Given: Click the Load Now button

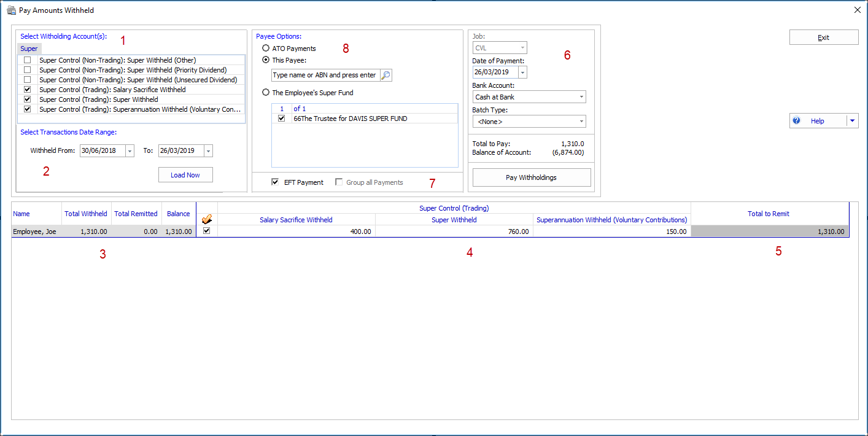Looking at the screenshot, I should click(185, 175).
